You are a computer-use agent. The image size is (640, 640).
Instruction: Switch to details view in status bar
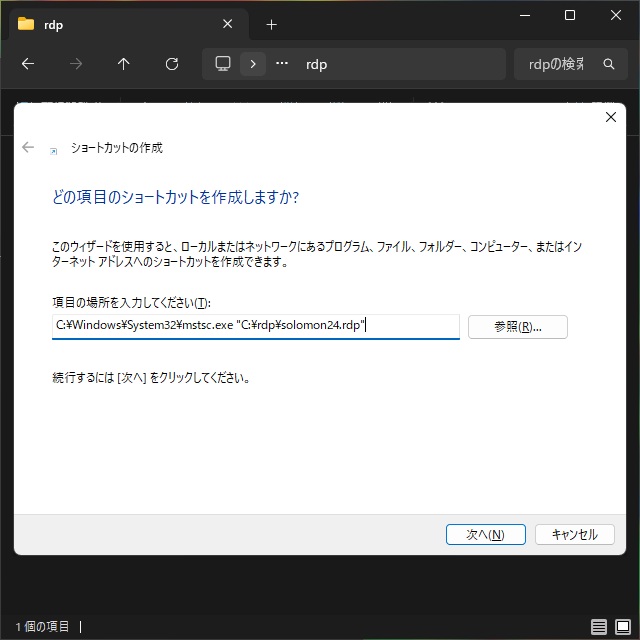599,627
